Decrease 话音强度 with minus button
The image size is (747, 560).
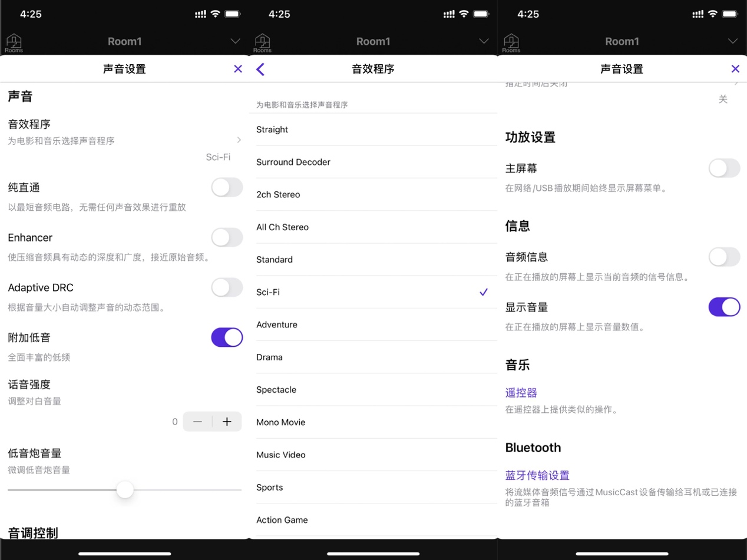197,422
